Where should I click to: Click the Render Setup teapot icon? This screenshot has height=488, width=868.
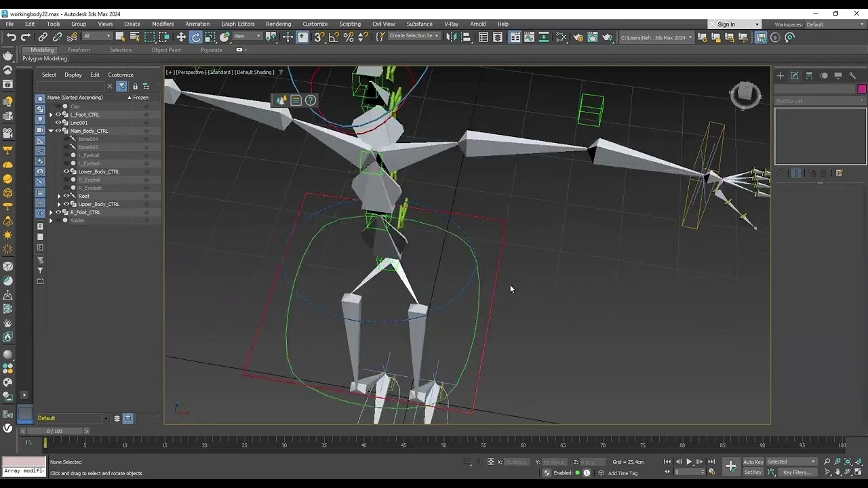click(x=578, y=37)
